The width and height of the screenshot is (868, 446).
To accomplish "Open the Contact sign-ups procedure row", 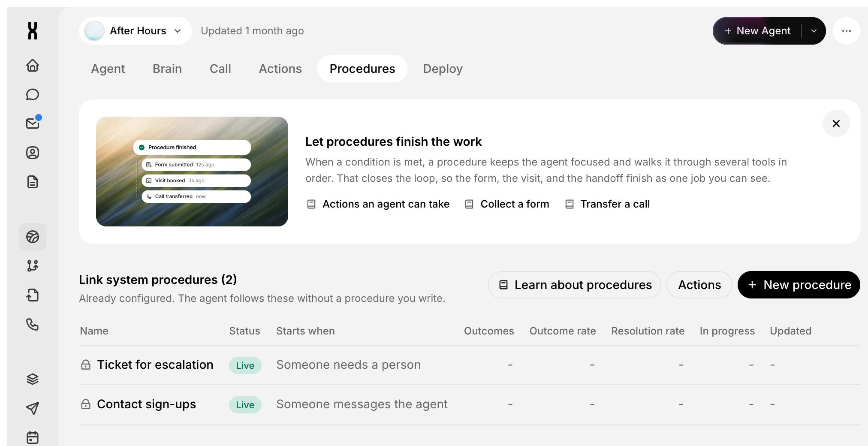I will [470, 404].
